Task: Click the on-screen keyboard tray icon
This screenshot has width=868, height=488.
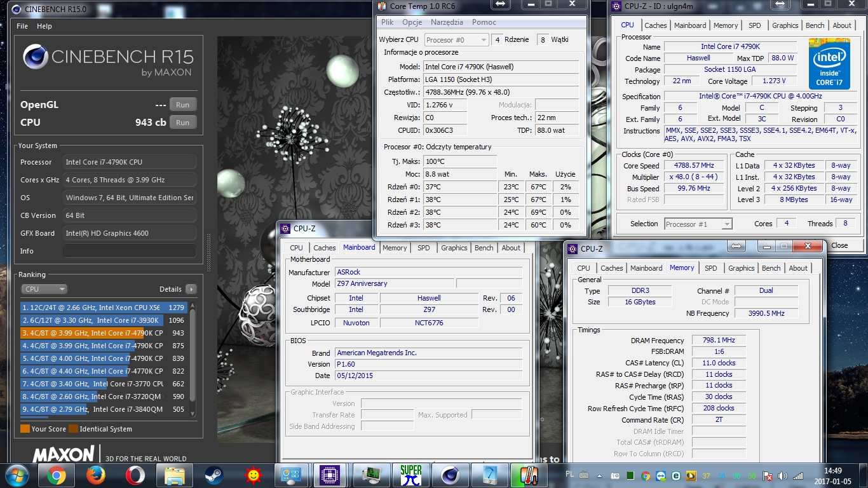Action: 584,476
